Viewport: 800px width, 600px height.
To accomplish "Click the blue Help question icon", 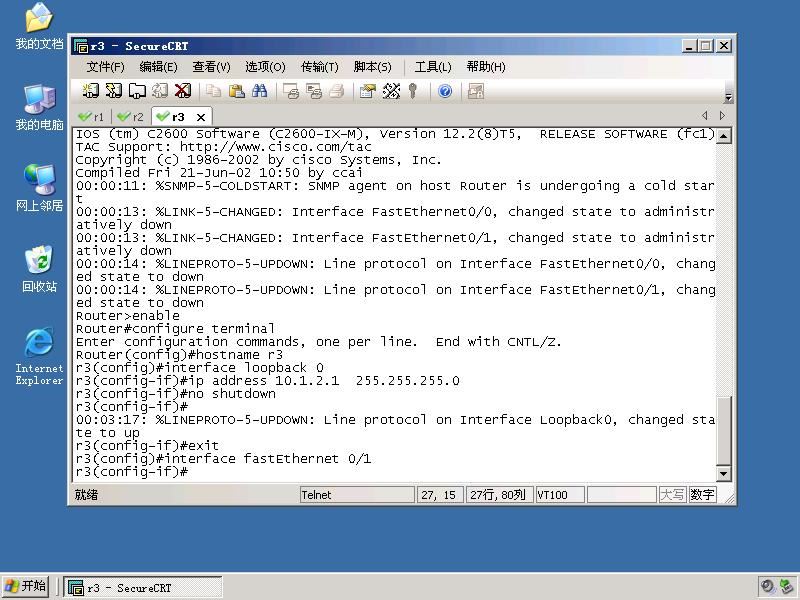I will (445, 91).
